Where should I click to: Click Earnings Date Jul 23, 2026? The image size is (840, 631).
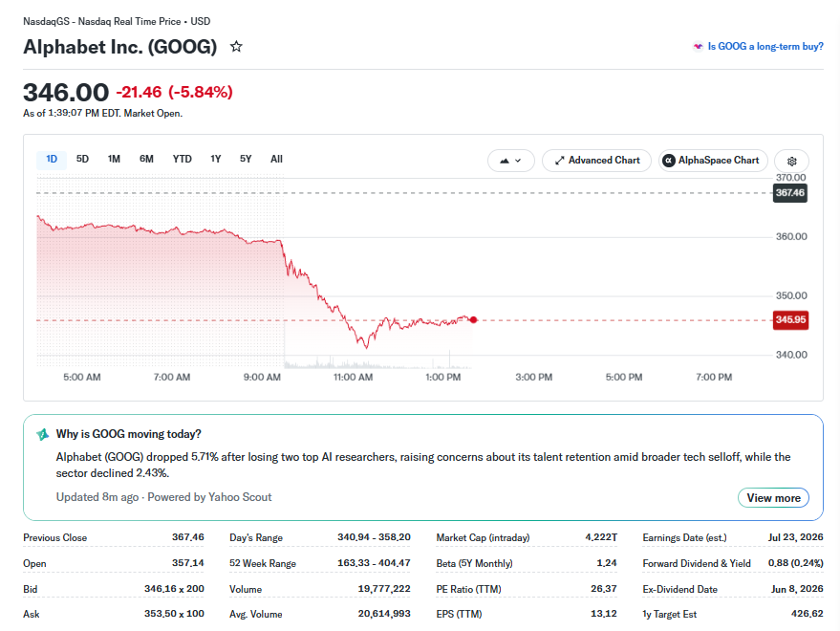point(795,537)
